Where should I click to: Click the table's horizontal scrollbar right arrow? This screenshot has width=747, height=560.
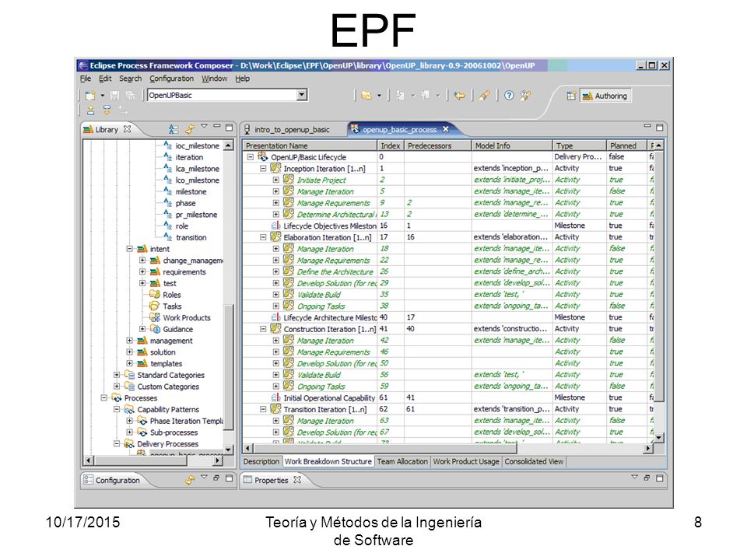(648, 448)
